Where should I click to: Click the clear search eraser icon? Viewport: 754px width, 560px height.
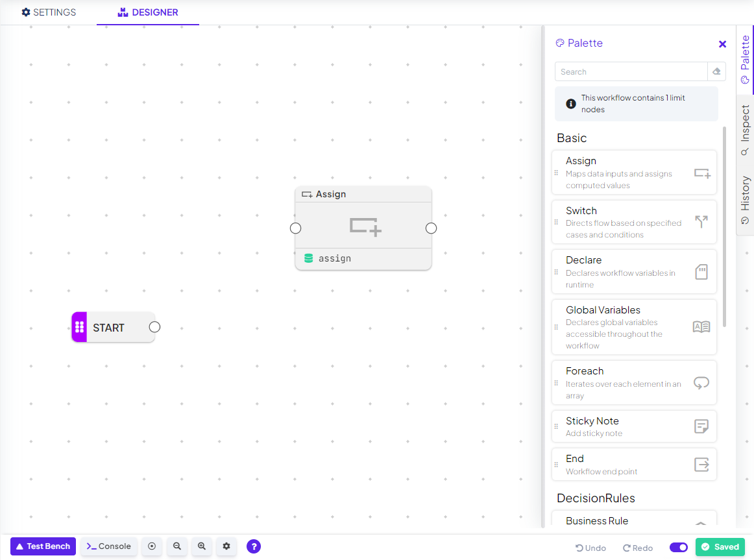point(716,72)
